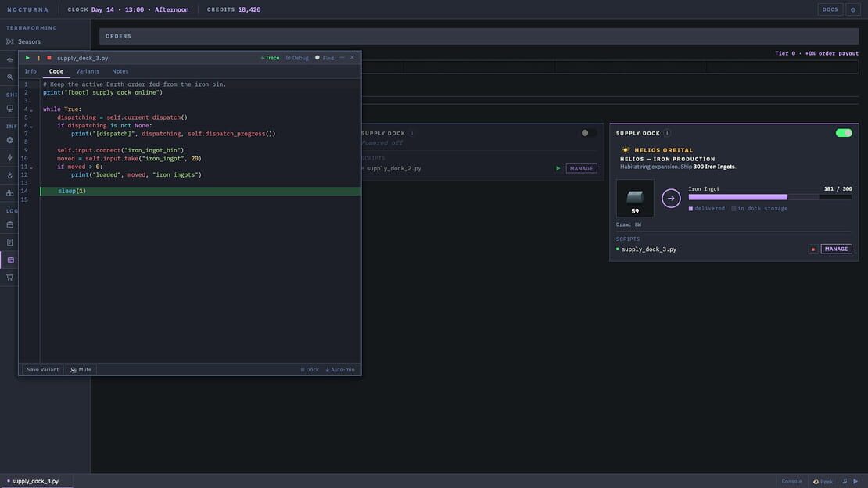Open settings with the gear icon
The image size is (868, 488).
[852, 9]
